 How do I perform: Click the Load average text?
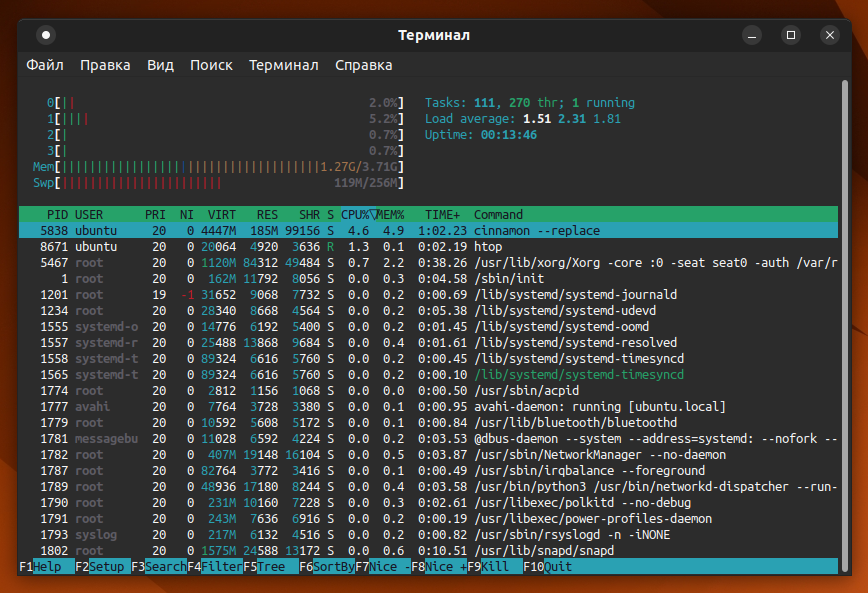pos(523,118)
